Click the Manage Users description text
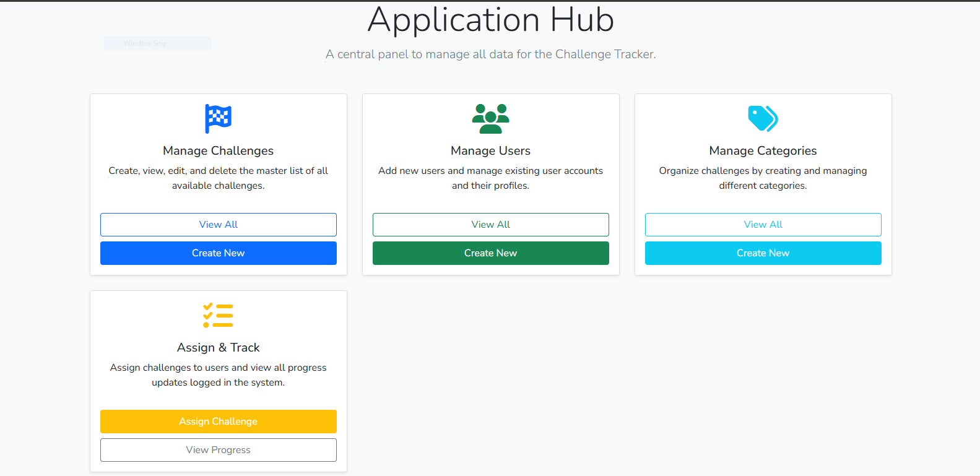980x476 pixels. (x=490, y=178)
